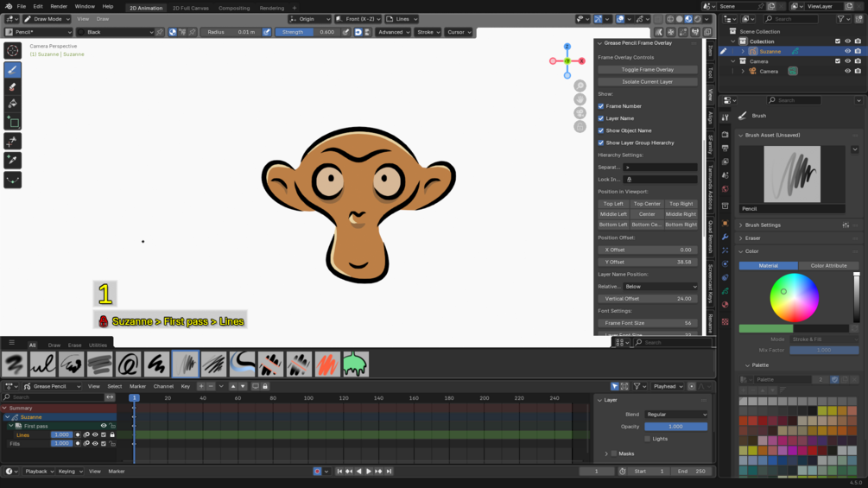Select the Draw brush tool
Screen dimensions: 868x488
pos(12,70)
